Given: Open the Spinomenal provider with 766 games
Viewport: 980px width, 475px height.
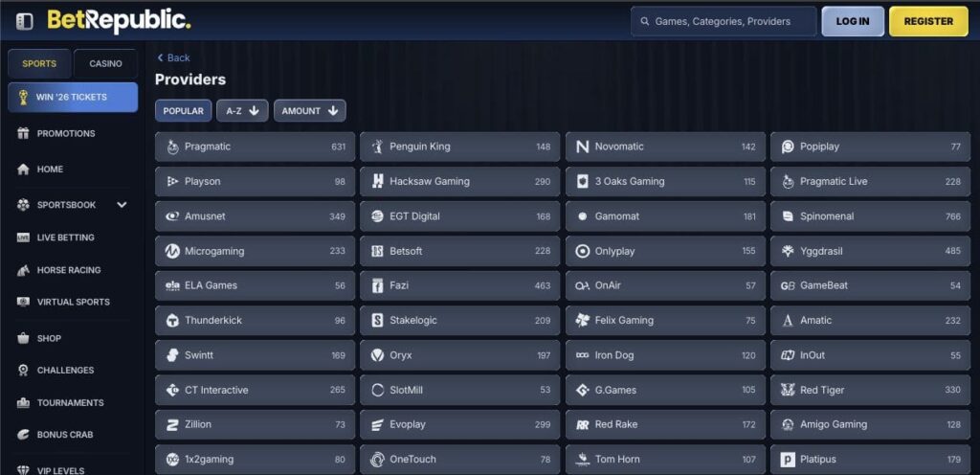Looking at the screenshot, I should tap(870, 216).
